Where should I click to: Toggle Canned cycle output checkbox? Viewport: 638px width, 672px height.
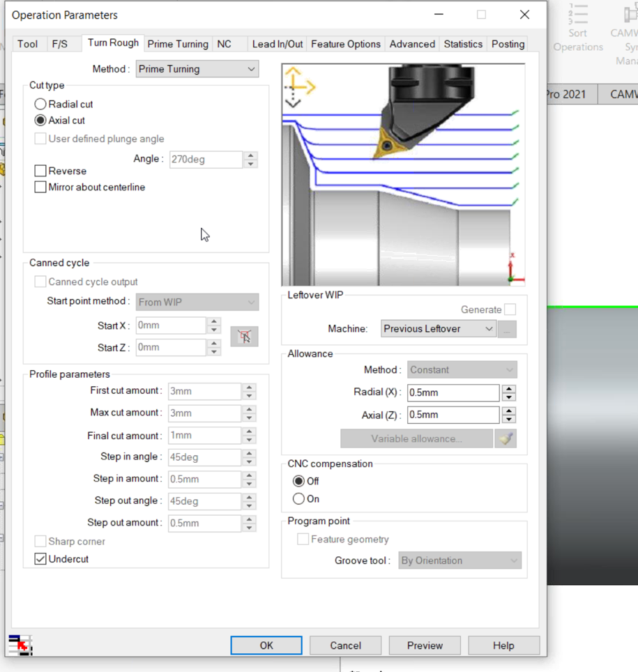tap(40, 282)
